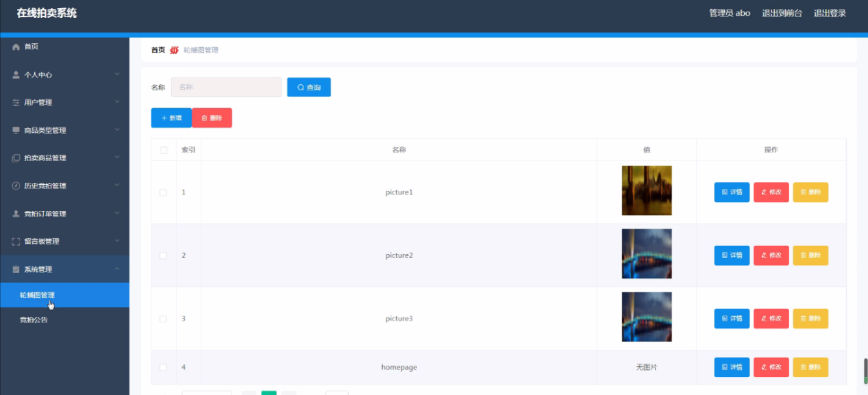Tick the checkbox for row picture1

163,192
